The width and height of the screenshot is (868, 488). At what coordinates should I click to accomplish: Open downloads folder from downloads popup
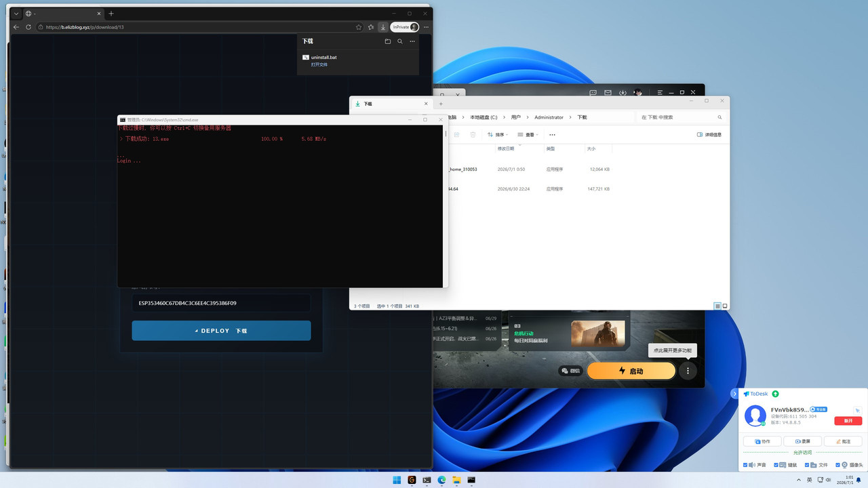pos(388,41)
